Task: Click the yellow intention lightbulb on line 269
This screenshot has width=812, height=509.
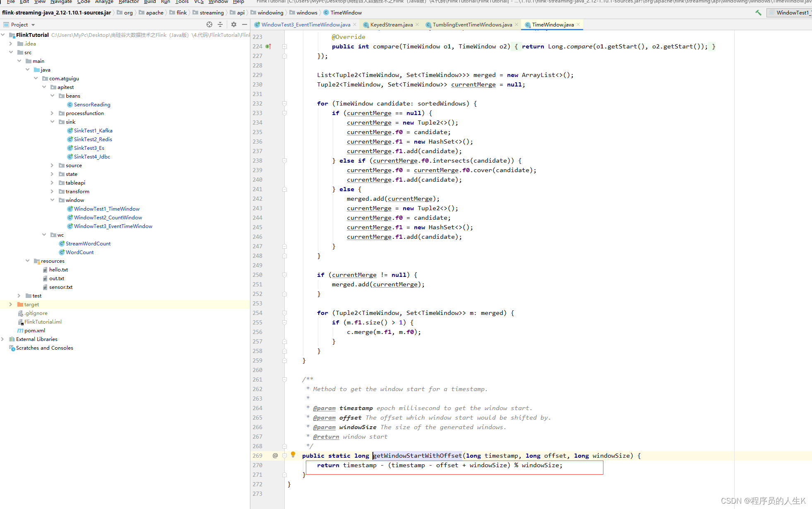Action: 293,454
